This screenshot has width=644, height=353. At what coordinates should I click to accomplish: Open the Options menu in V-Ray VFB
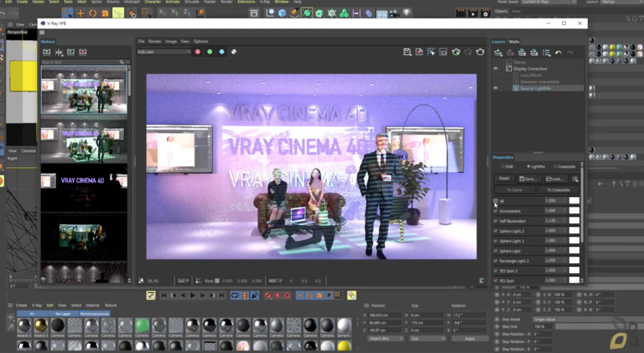201,41
